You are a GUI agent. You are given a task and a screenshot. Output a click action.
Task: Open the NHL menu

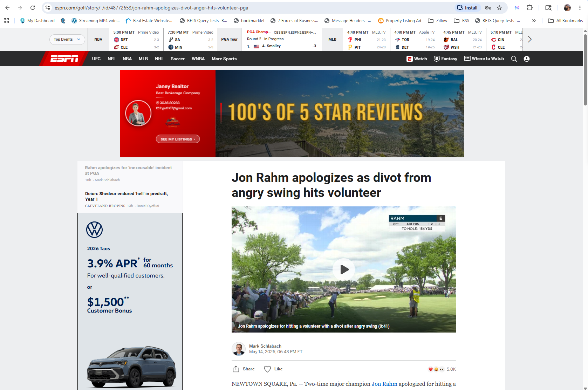point(159,59)
